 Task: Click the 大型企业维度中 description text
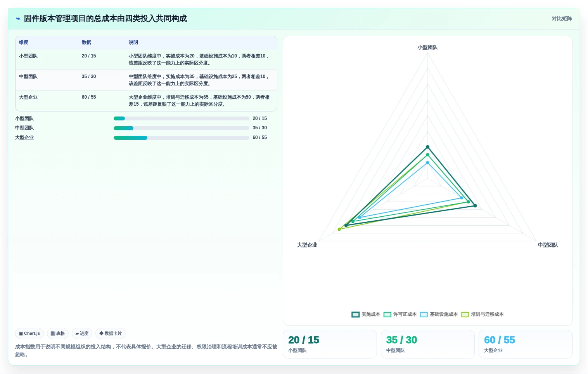coord(199,101)
